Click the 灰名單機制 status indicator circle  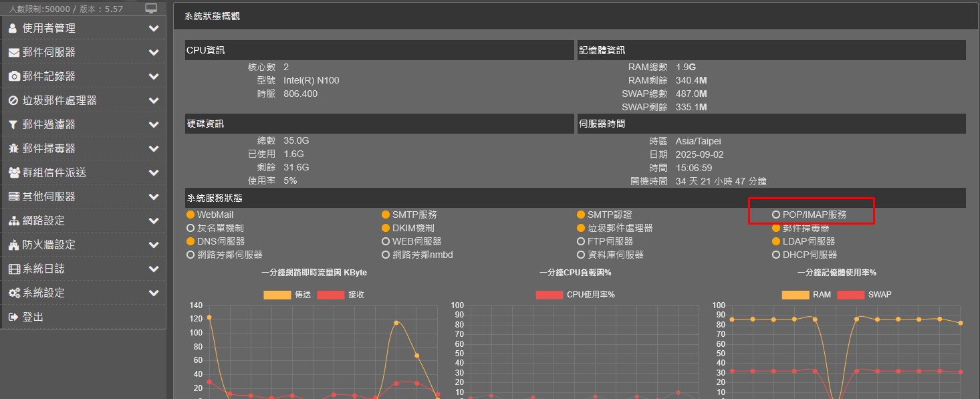pos(191,228)
